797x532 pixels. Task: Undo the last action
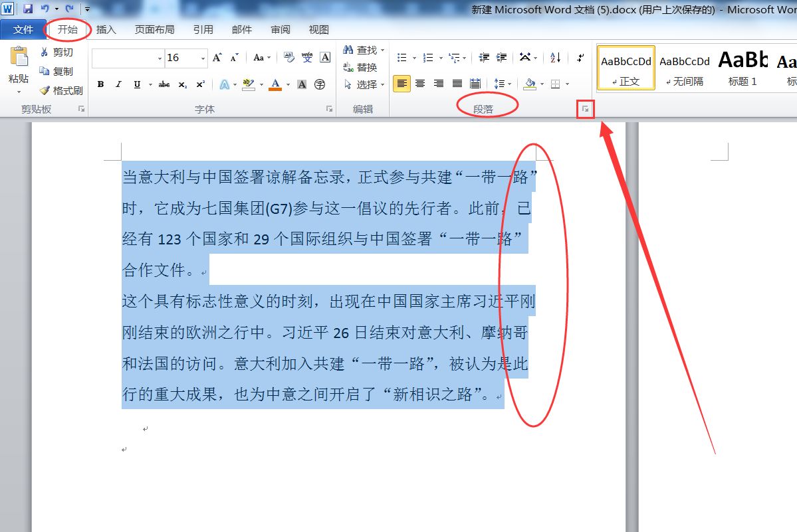point(45,9)
